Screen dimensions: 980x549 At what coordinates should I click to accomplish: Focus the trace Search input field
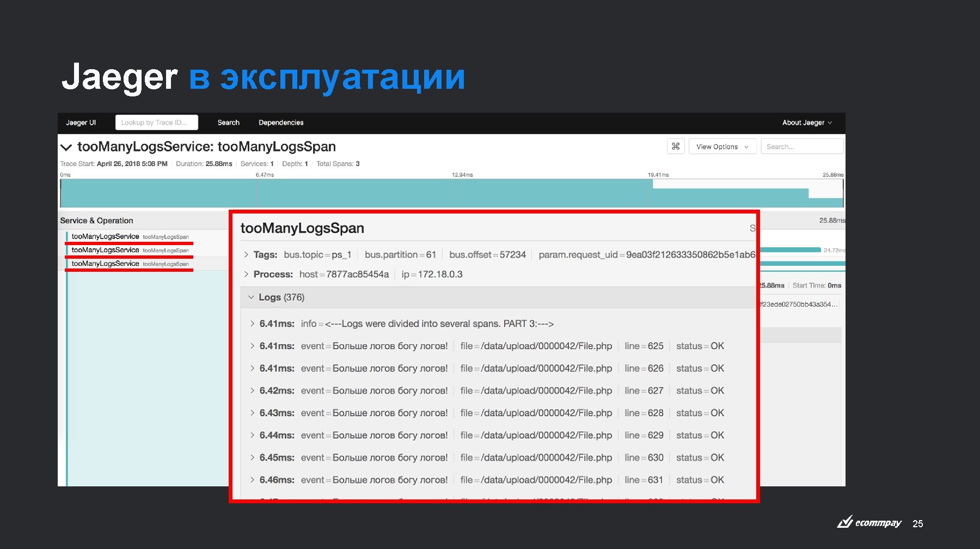tap(802, 147)
